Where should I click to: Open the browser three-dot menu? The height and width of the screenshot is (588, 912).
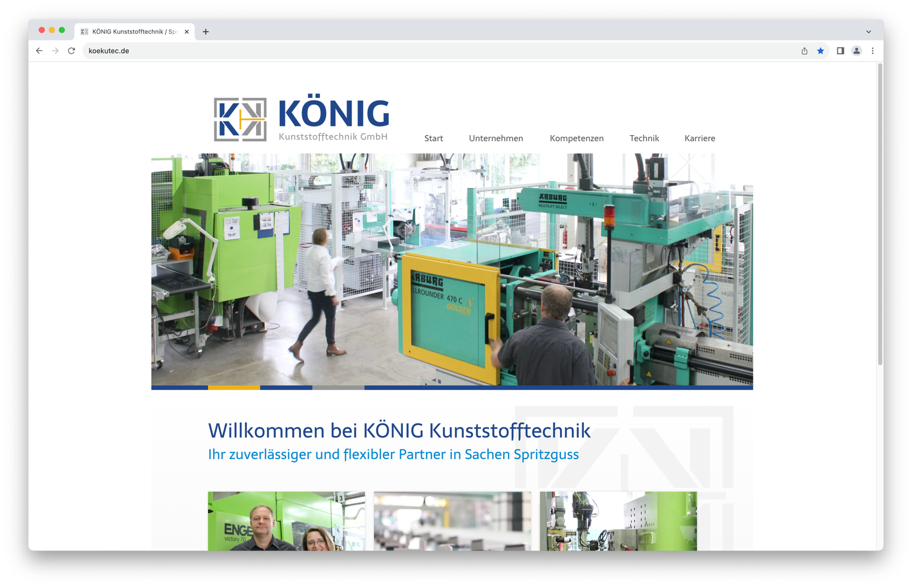click(x=873, y=51)
